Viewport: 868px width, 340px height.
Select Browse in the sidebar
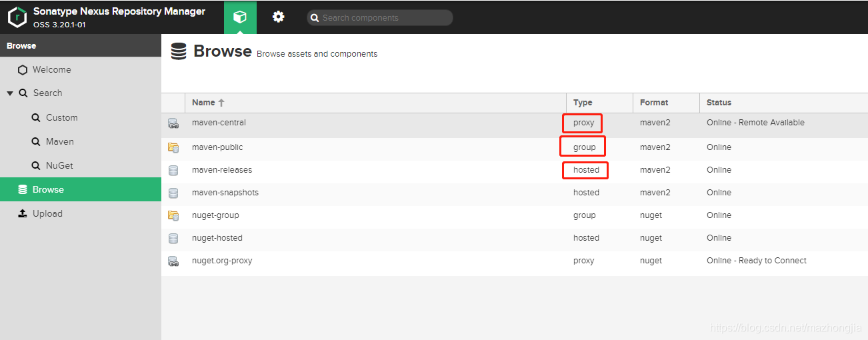(81, 190)
